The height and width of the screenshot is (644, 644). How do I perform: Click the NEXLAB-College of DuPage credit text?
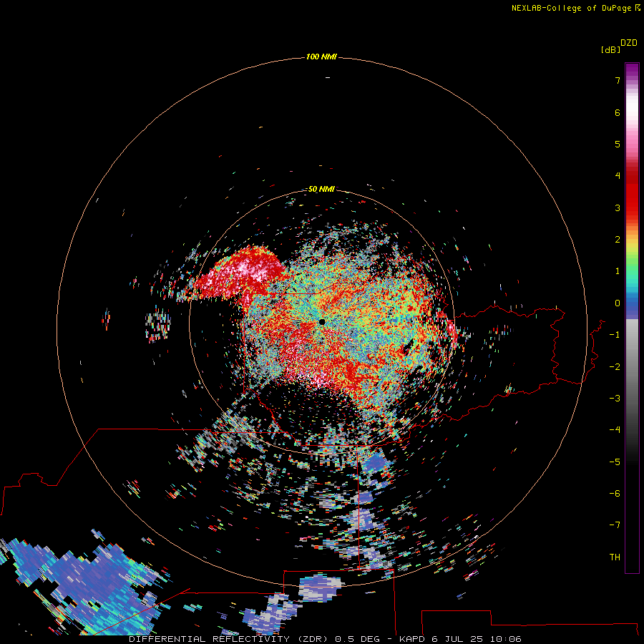click(576, 8)
